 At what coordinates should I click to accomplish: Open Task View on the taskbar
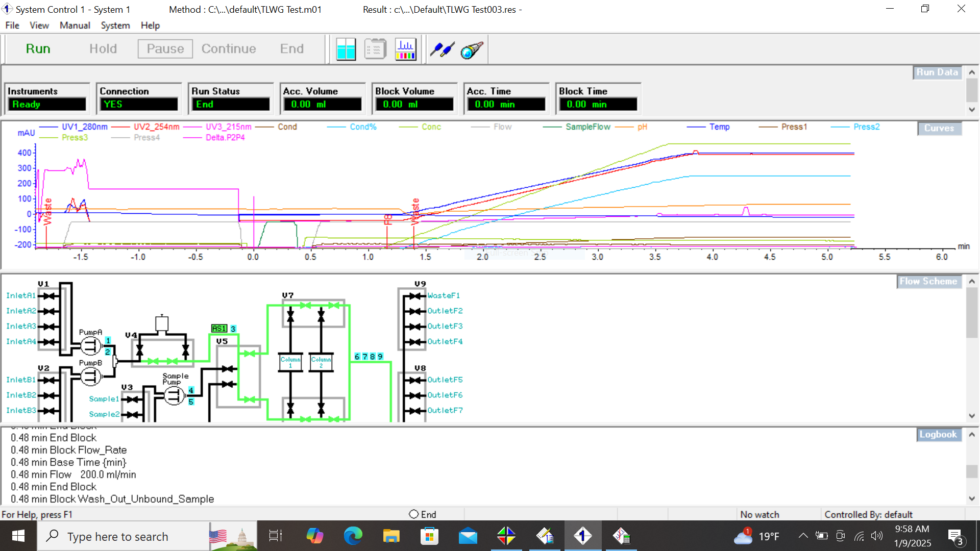tap(276, 536)
